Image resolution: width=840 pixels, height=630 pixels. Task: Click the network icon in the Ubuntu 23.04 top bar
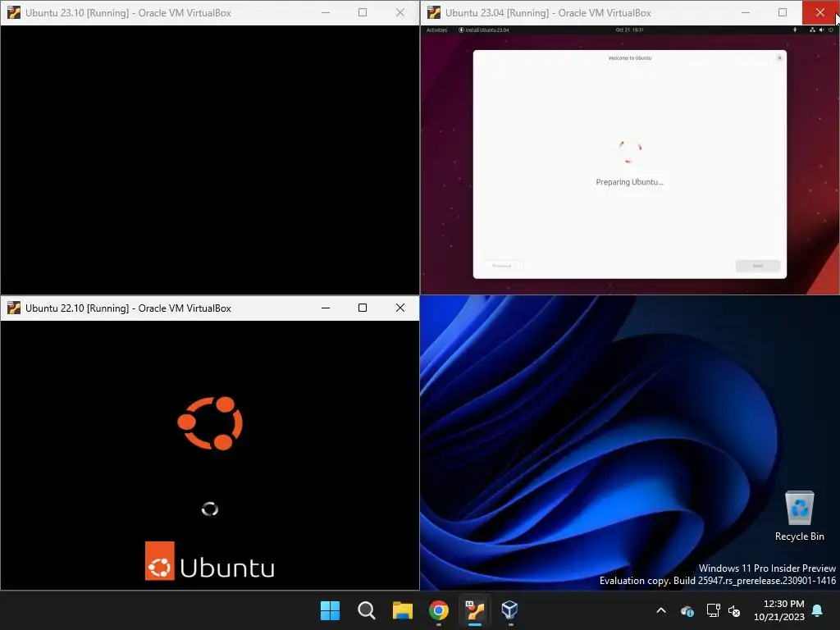[813, 30]
